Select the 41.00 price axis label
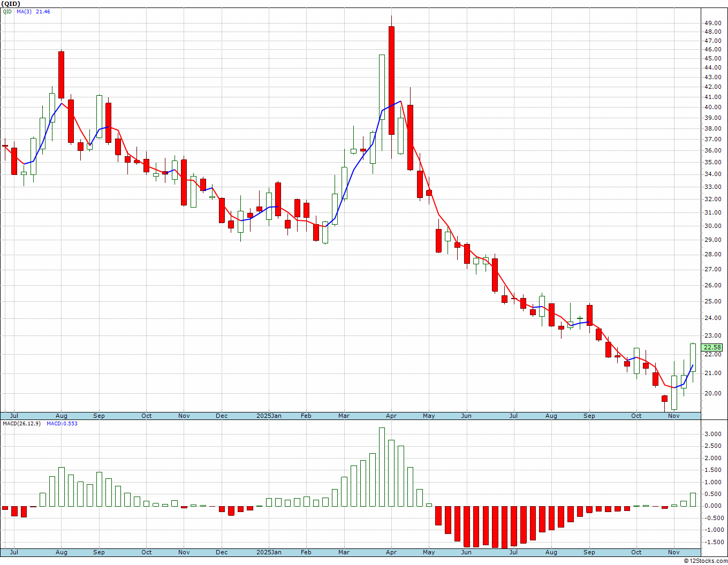The height and width of the screenshot is (565, 728). 712,97
